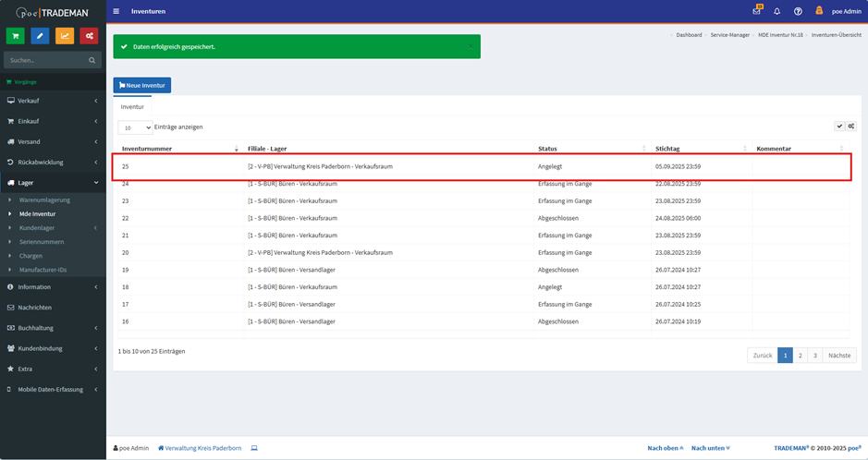Expand the Verkauf sidebar menu

tap(53, 101)
